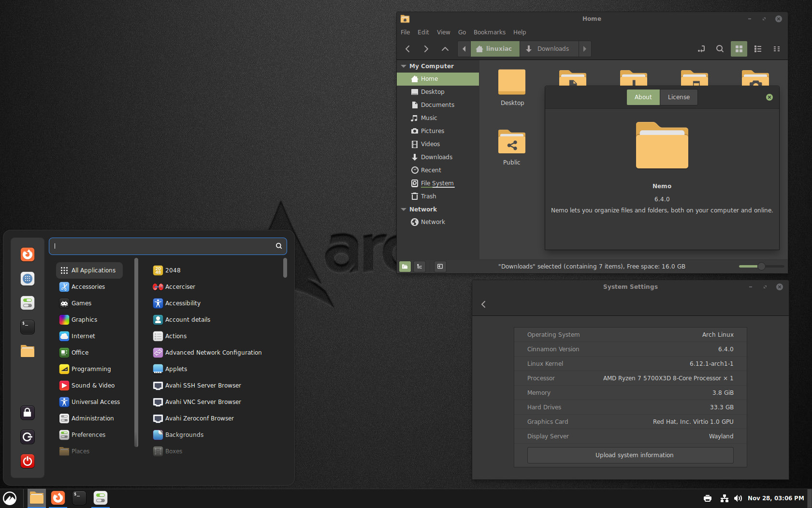Toggle the location entry icon in Nemo toolbar

[701, 49]
